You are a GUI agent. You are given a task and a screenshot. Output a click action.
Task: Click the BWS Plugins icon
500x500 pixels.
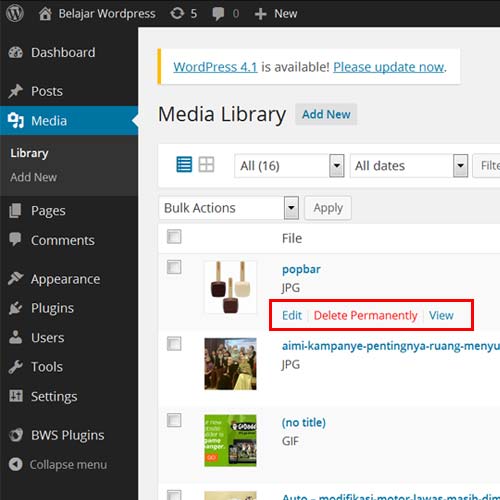[x=16, y=435]
